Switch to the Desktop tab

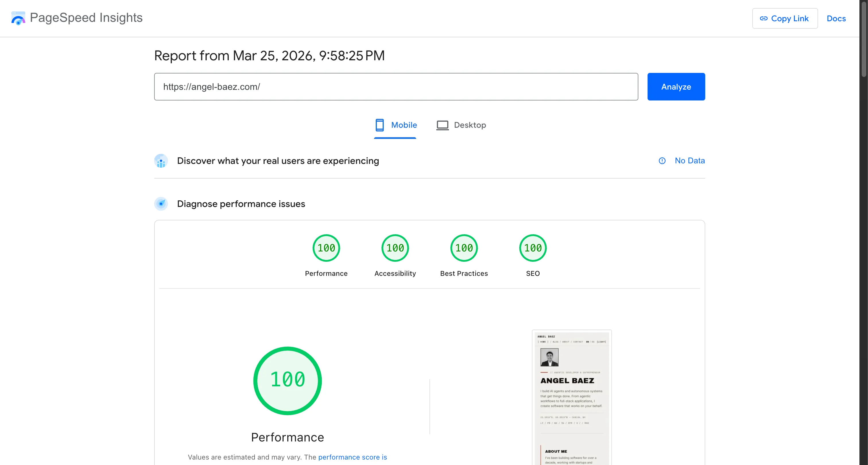click(x=461, y=125)
